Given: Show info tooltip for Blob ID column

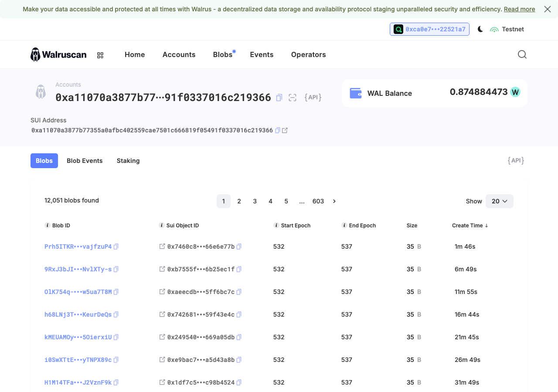Looking at the screenshot, I should (x=48, y=225).
